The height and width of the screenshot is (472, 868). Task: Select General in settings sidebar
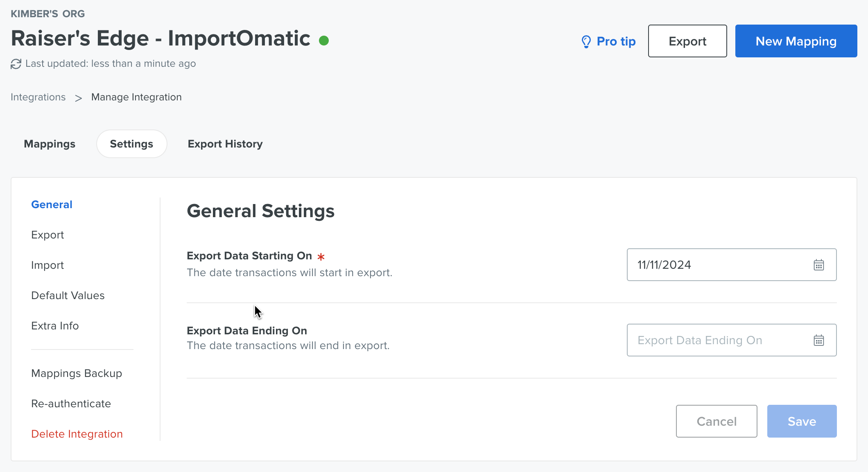click(52, 204)
